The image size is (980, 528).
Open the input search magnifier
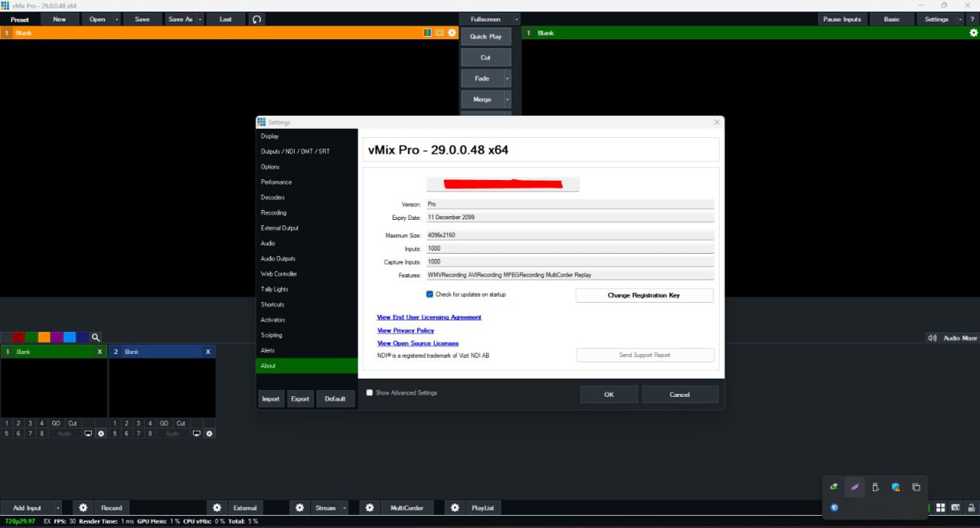pyautogui.click(x=96, y=337)
